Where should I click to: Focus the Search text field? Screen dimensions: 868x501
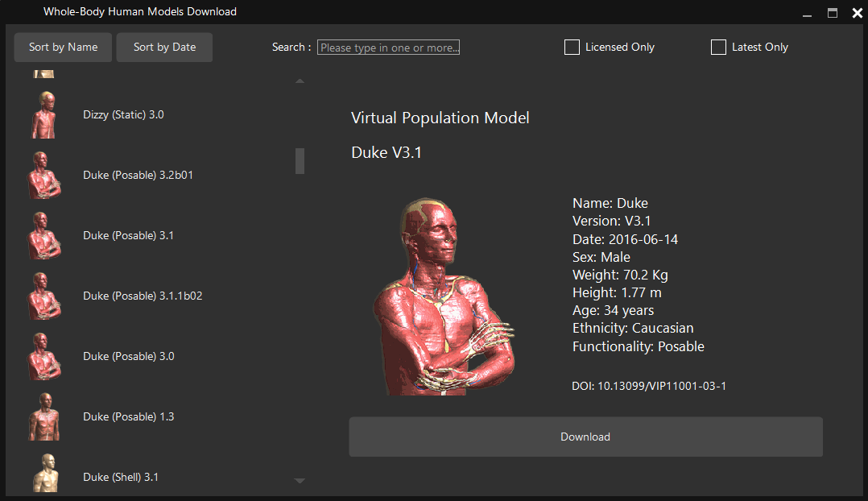[388, 48]
